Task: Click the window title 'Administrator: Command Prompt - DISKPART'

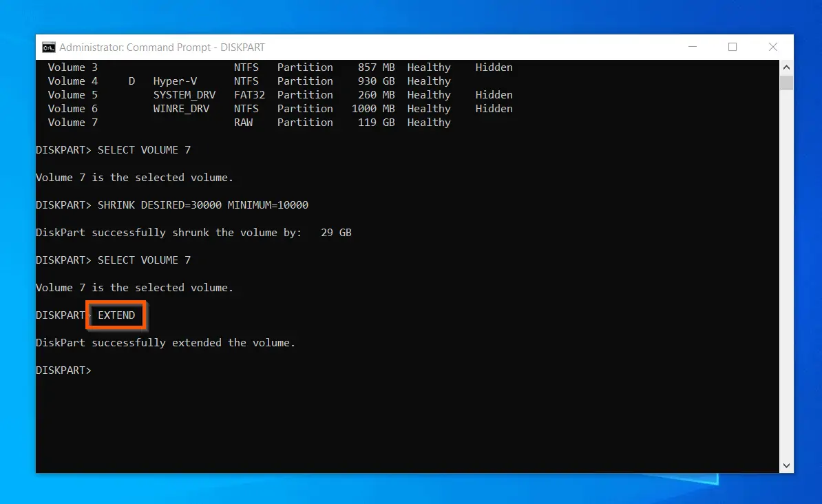Action: tap(162, 48)
